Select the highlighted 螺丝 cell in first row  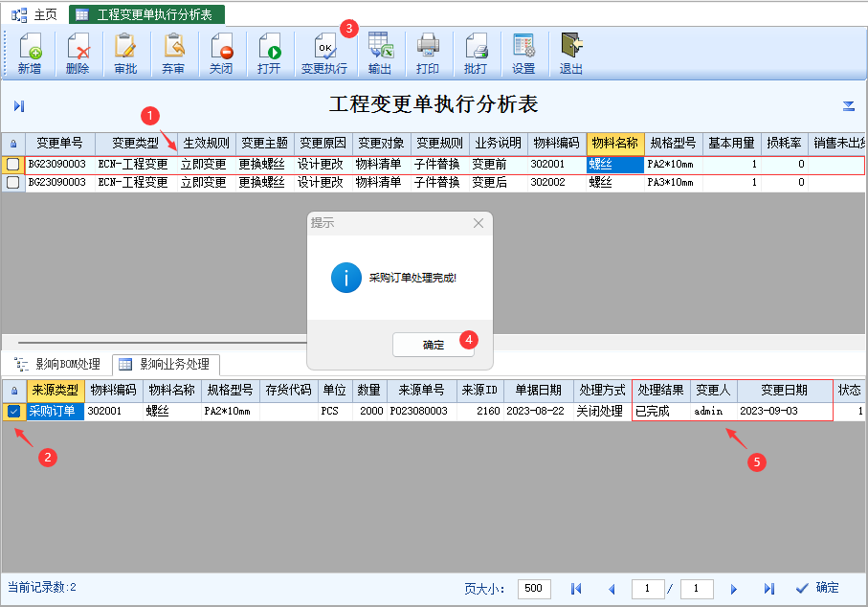(x=615, y=165)
